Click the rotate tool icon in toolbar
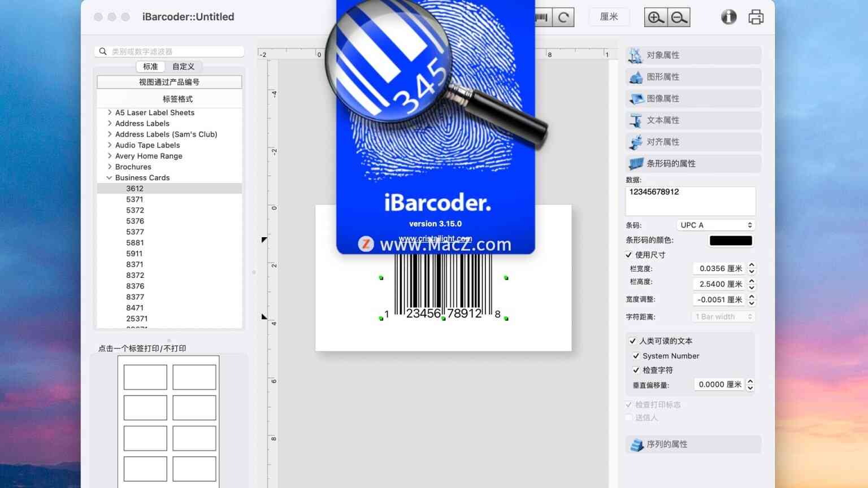This screenshot has height=488, width=868. 563,18
